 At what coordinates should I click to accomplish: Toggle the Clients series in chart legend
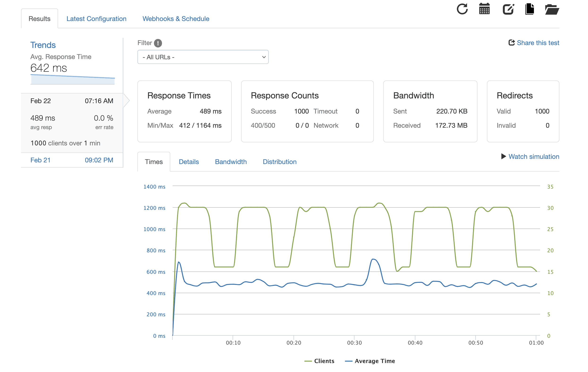pyautogui.click(x=319, y=361)
